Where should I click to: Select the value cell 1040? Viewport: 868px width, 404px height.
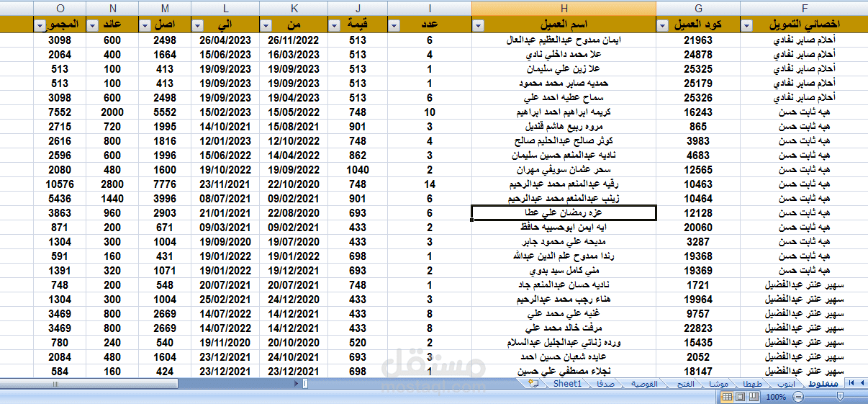358,170
